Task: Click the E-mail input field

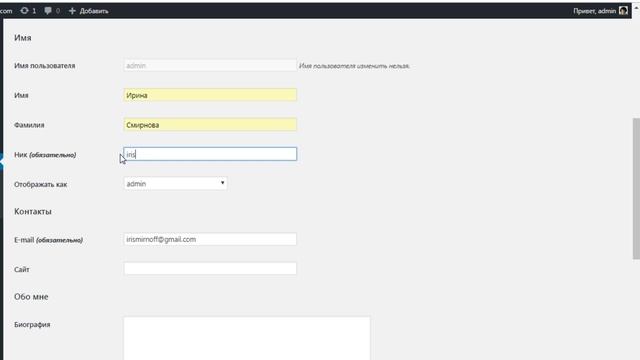Action: 210,239
